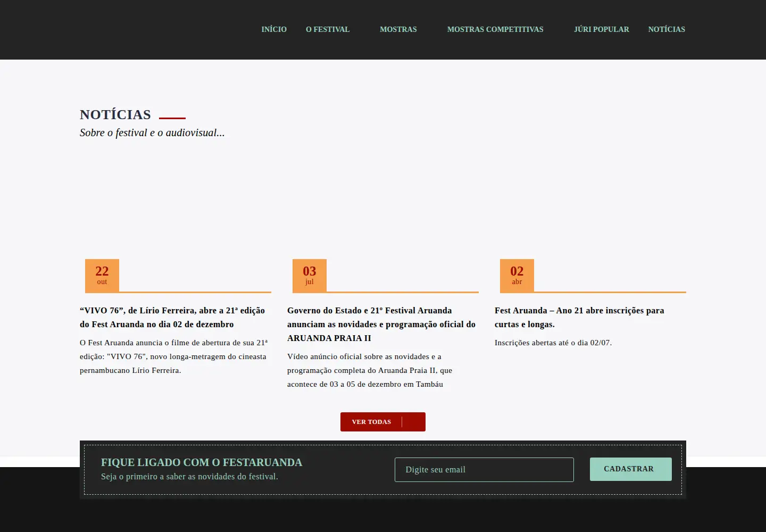The width and height of the screenshot is (766, 532).
Task: Open the MOSTRAS COMPETITIVAS menu
Action: click(495, 29)
